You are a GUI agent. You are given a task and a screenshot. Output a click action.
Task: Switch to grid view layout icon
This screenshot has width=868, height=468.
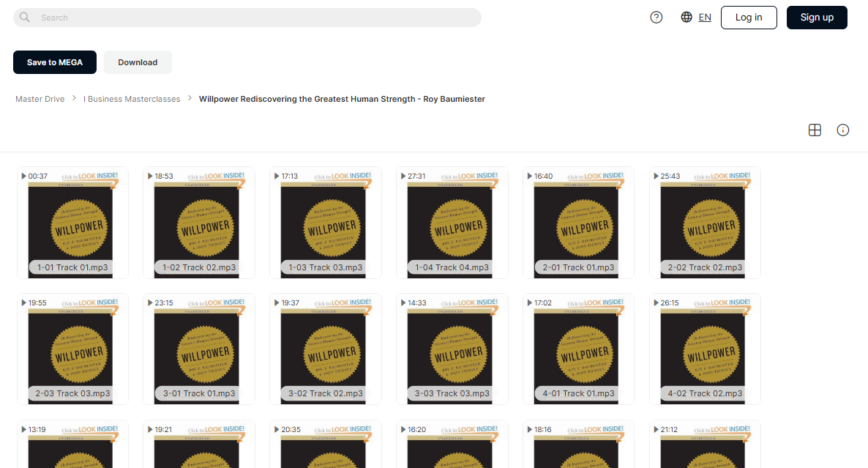(815, 130)
